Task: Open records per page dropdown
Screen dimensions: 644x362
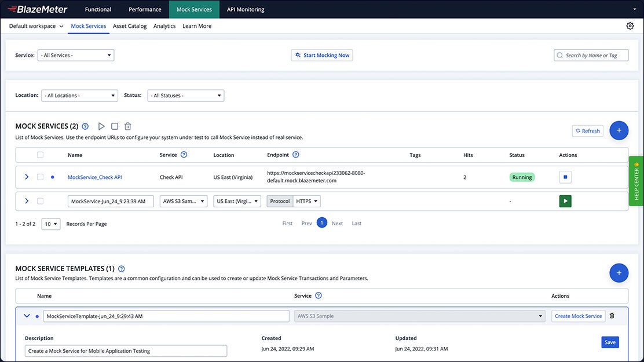Action: point(51,224)
